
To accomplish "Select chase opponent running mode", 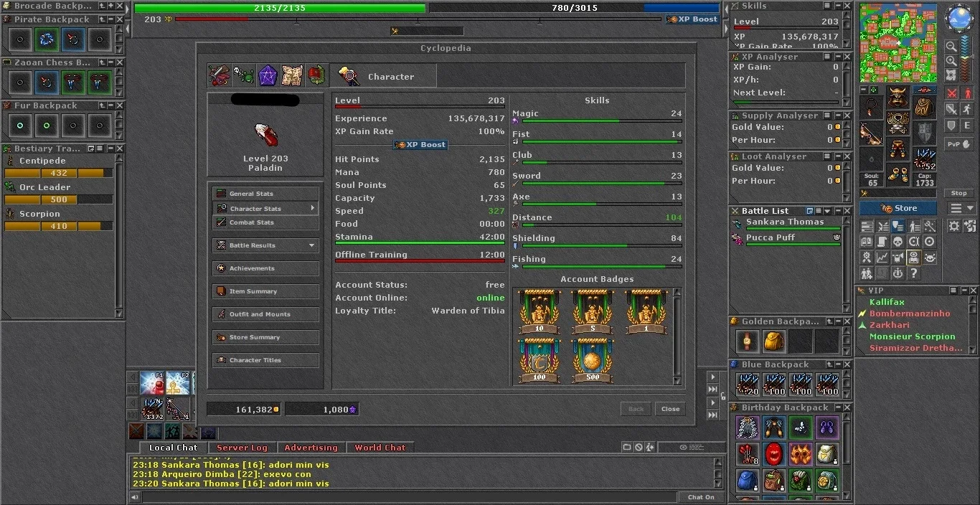I will coord(967,109).
